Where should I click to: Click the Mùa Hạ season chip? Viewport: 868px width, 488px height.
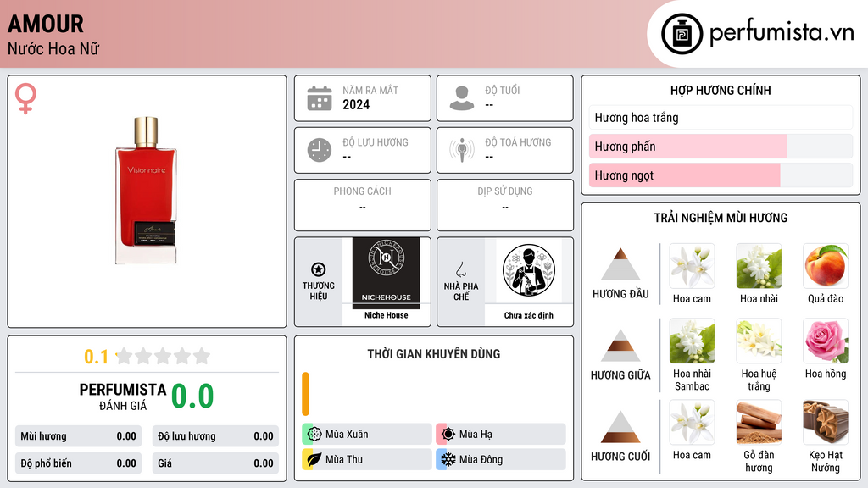501,434
